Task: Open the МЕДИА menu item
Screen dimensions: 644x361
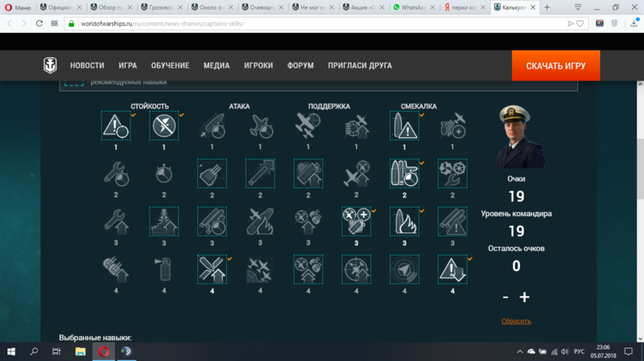Action: point(217,66)
